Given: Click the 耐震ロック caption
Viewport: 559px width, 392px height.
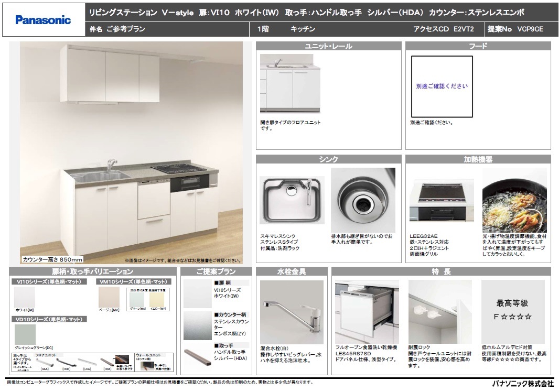Looking at the screenshot, I should 420,347.
